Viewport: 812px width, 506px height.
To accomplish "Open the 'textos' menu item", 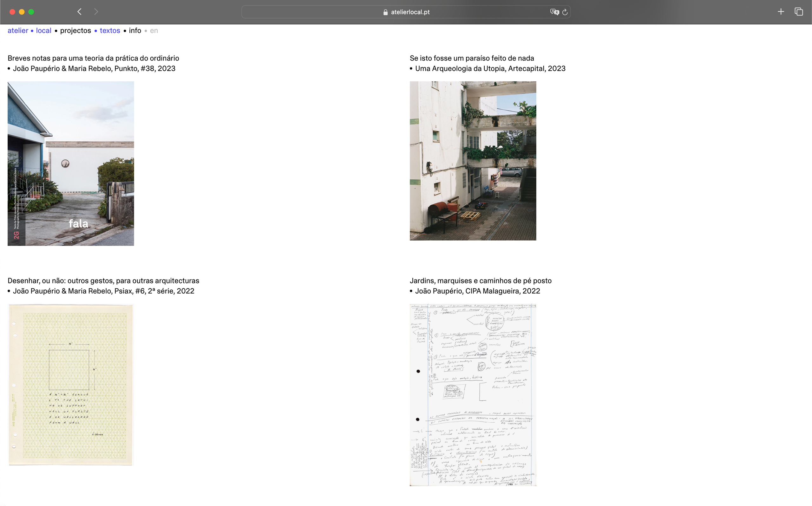I will tap(110, 30).
